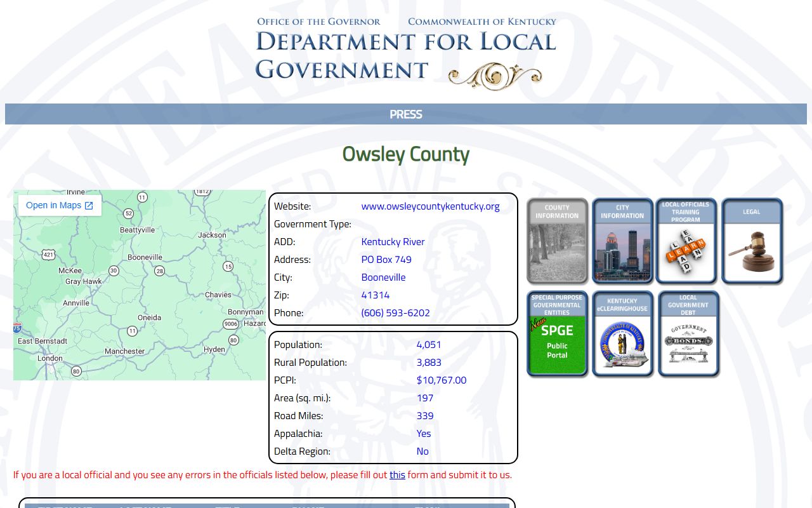Click the PO Box 749 address value
Screen dimensions: 812x508
(x=386, y=260)
